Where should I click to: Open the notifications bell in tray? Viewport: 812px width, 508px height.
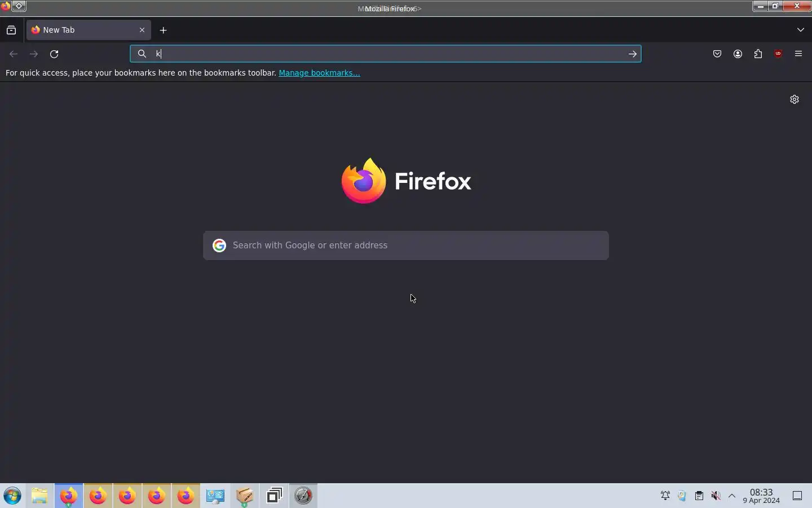666,497
